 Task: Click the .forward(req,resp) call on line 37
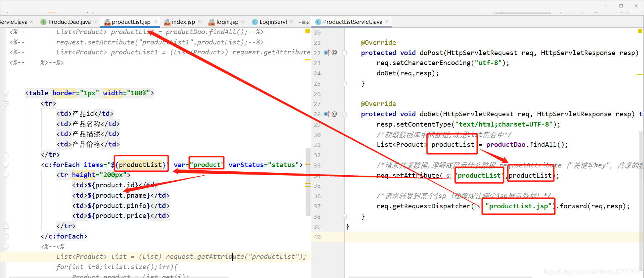tap(592, 206)
